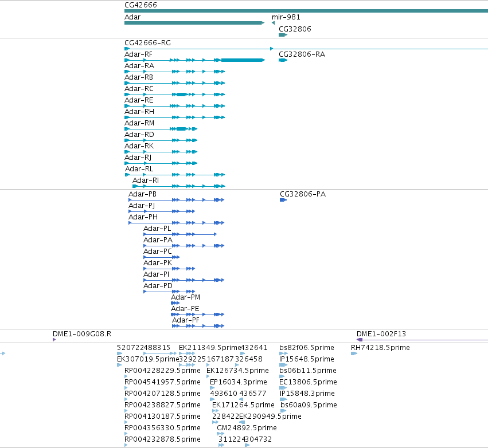Select the RP004356330.5prime EST label

coord(162,428)
